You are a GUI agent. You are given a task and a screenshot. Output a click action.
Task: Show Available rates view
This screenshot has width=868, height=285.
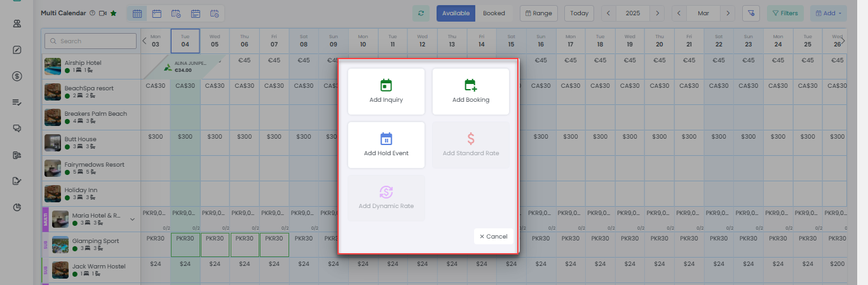[456, 13]
